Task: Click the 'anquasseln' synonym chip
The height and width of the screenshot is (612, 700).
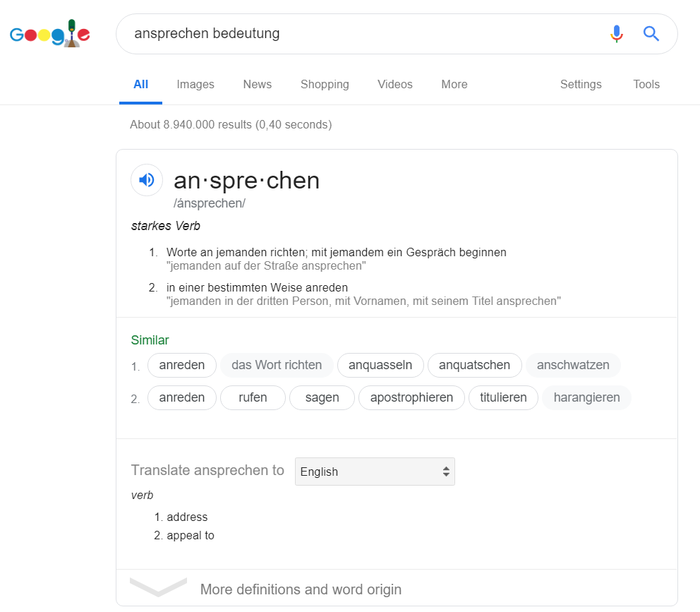Action: [380, 365]
